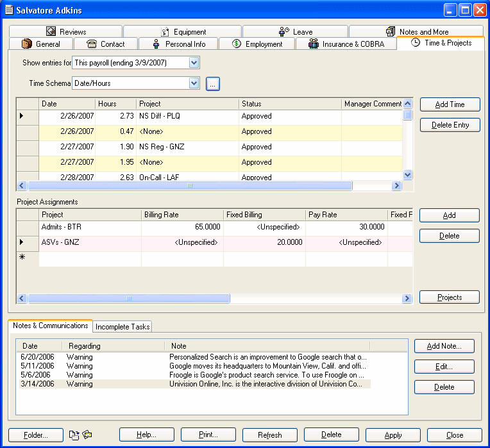Click the Notes and More tab icon

391,31
